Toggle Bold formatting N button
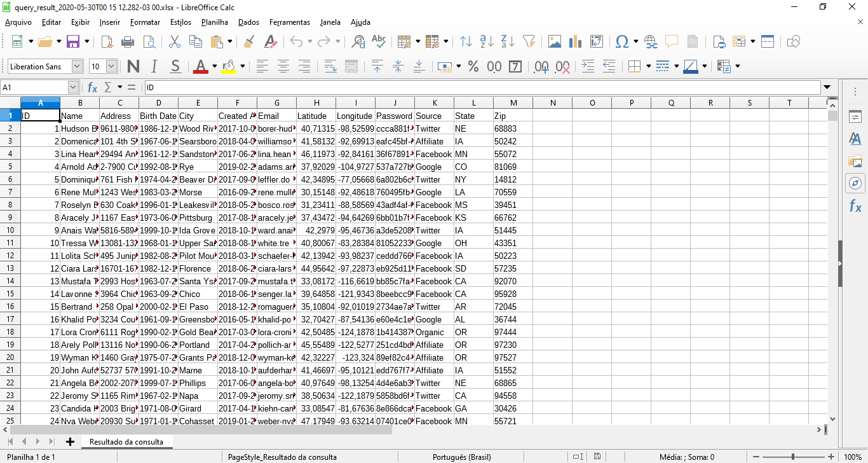868x463 pixels. pos(133,66)
